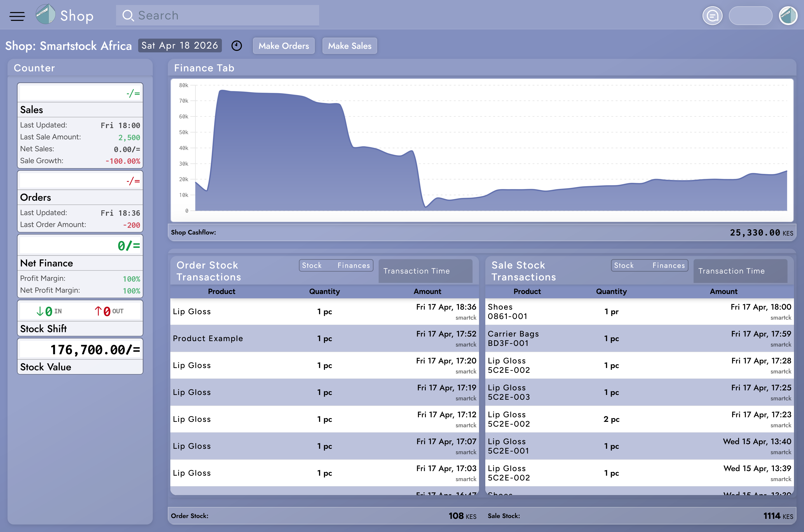
Task: Switch Order Stock toggle to Stock
Action: (312, 265)
